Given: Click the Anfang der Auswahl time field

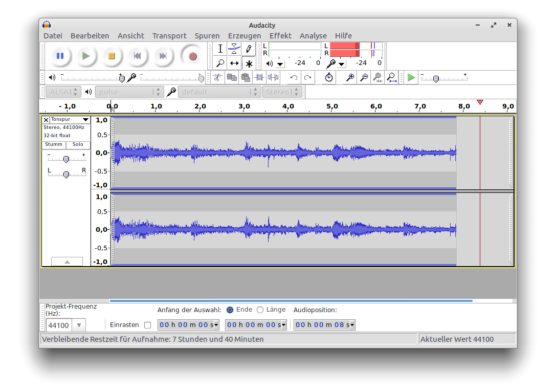Looking at the screenshot, I should tap(188, 325).
